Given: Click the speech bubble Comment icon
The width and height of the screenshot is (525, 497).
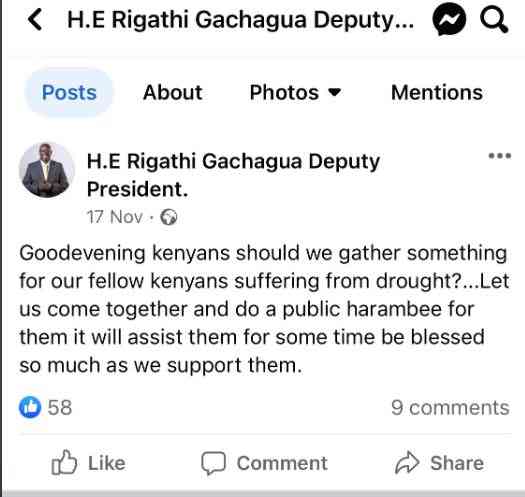Looking at the screenshot, I should [x=213, y=463].
